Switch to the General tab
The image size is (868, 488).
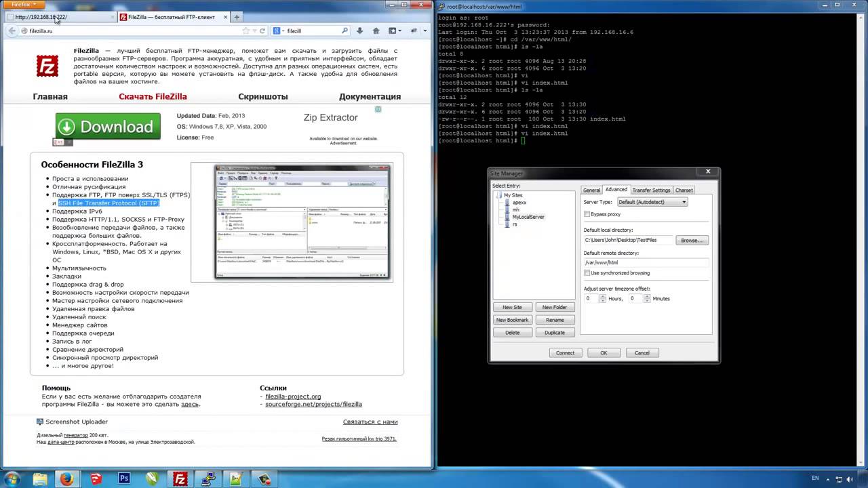click(591, 190)
